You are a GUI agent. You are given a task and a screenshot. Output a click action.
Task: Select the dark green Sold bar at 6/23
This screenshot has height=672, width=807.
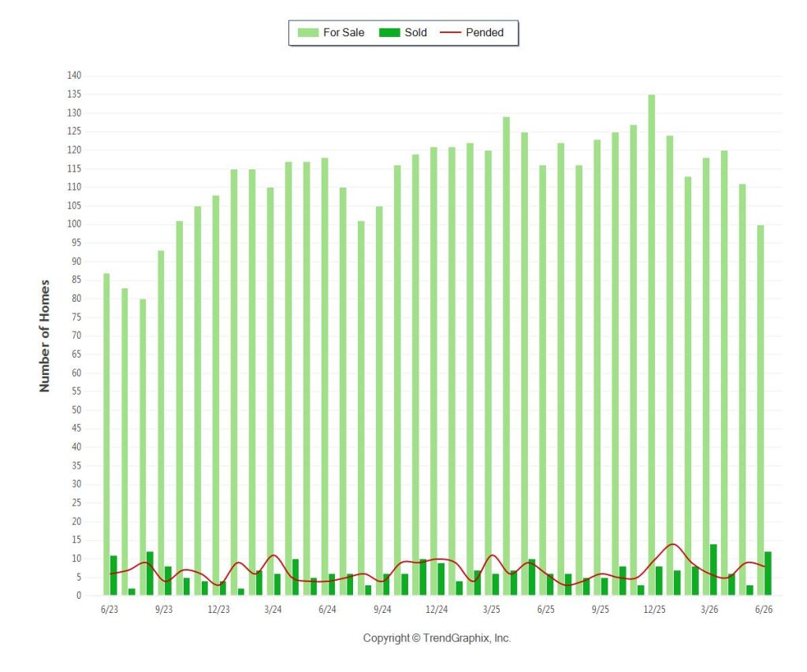(113, 575)
